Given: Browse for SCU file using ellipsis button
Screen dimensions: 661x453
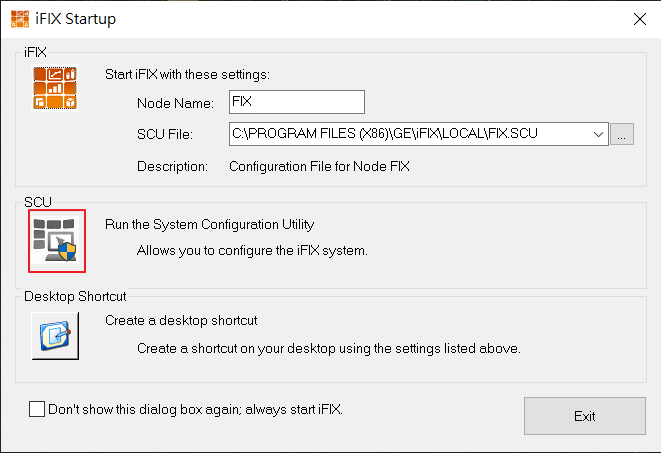Looking at the screenshot, I should (x=622, y=134).
